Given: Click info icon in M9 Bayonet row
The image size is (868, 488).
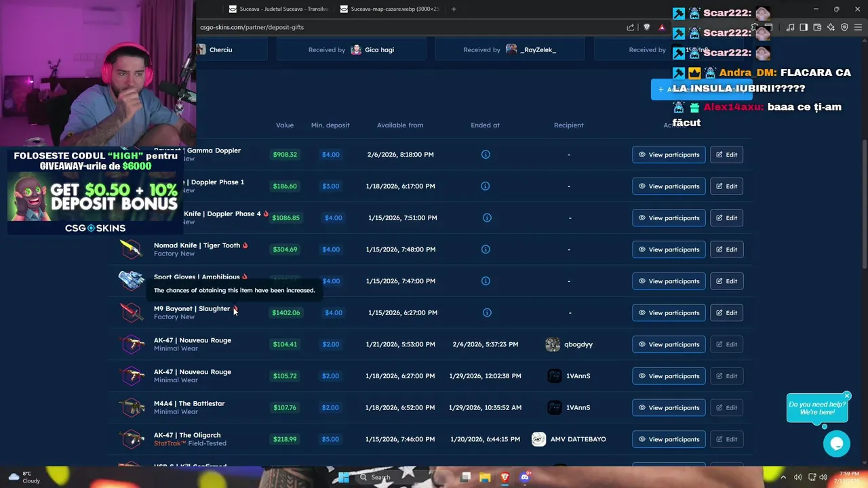Looking at the screenshot, I should pos(487,312).
